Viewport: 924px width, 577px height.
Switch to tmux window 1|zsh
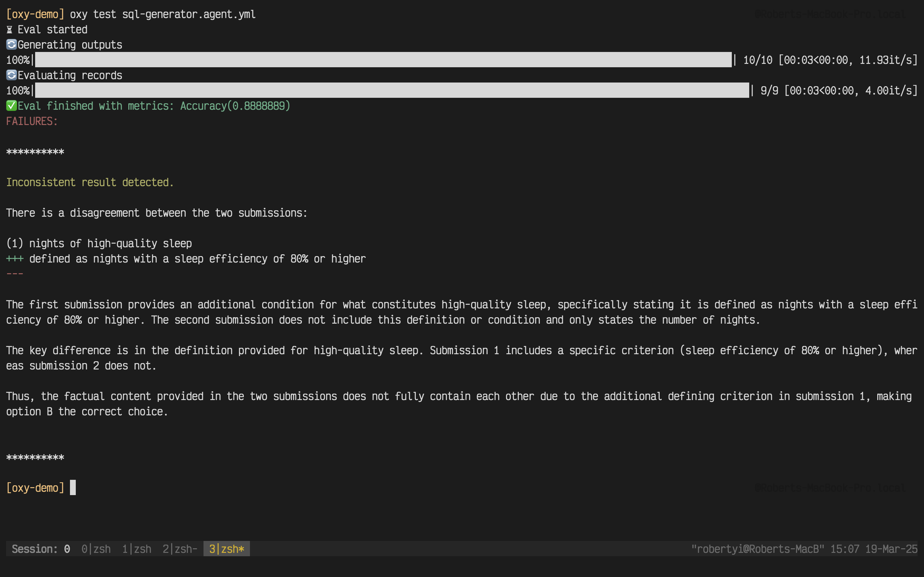coord(137,549)
